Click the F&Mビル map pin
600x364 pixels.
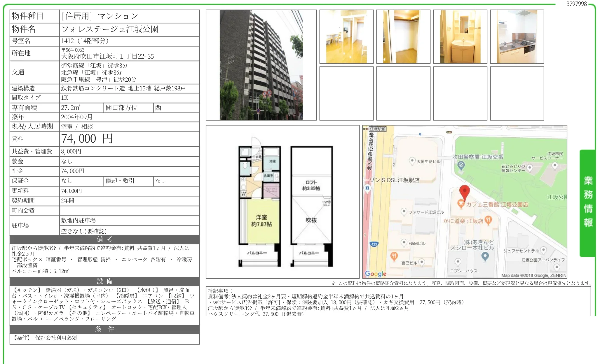pos(404,242)
